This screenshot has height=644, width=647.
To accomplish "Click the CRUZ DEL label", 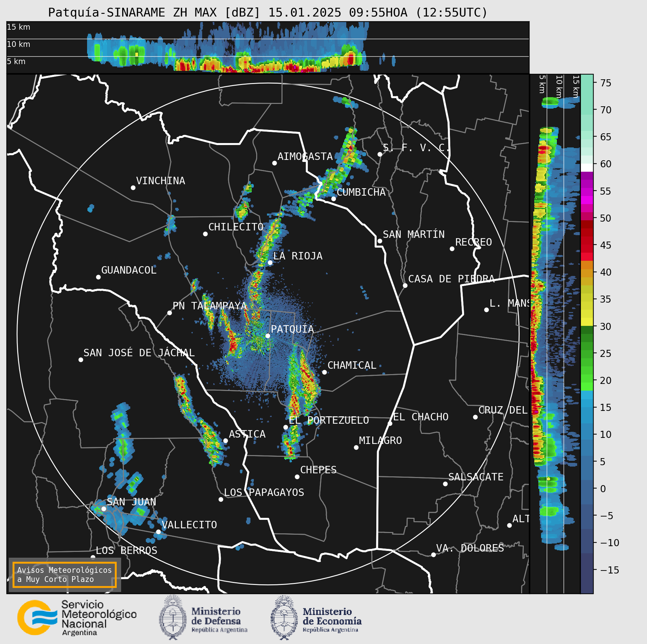I will point(503,410).
